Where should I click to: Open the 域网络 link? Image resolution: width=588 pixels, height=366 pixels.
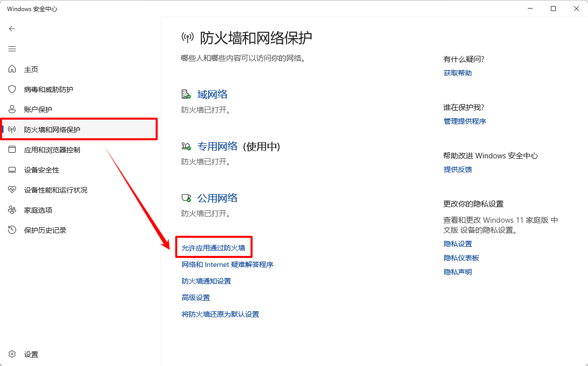[x=212, y=94]
